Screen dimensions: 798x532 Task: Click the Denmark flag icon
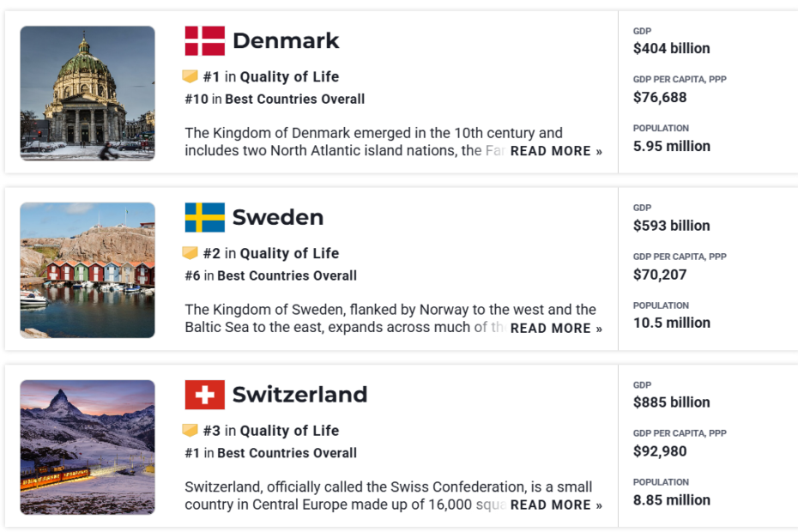point(204,41)
